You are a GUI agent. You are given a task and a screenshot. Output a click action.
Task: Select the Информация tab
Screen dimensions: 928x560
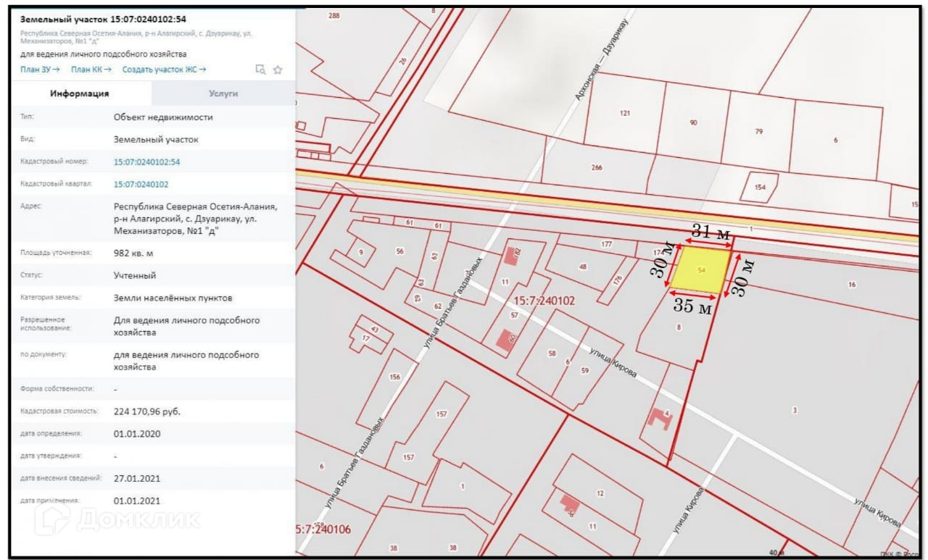pyautogui.click(x=79, y=93)
